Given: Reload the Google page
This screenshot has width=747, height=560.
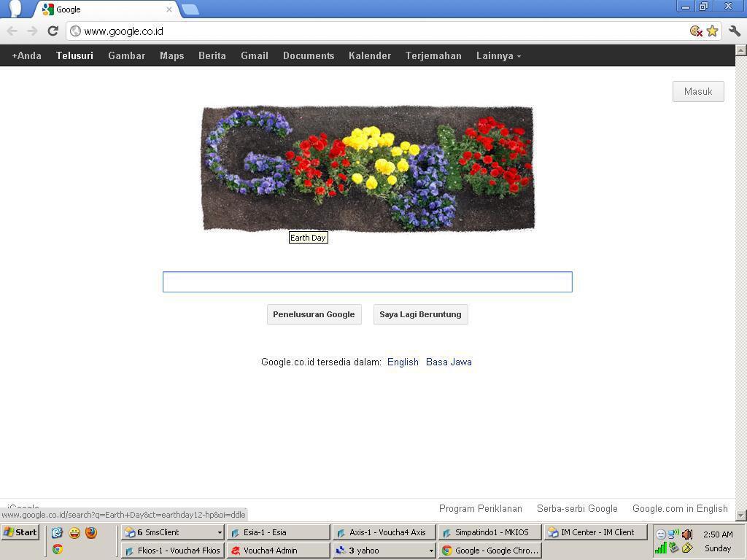Looking at the screenshot, I should (53, 31).
